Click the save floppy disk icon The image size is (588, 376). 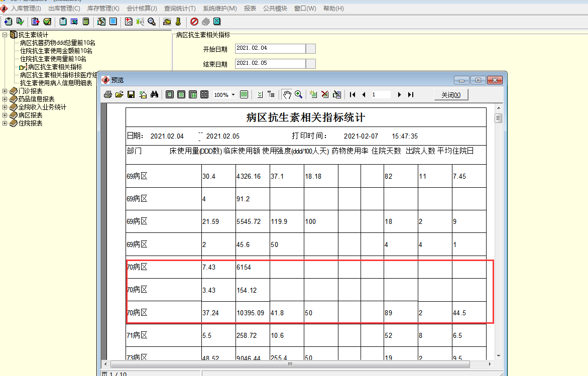coord(131,94)
